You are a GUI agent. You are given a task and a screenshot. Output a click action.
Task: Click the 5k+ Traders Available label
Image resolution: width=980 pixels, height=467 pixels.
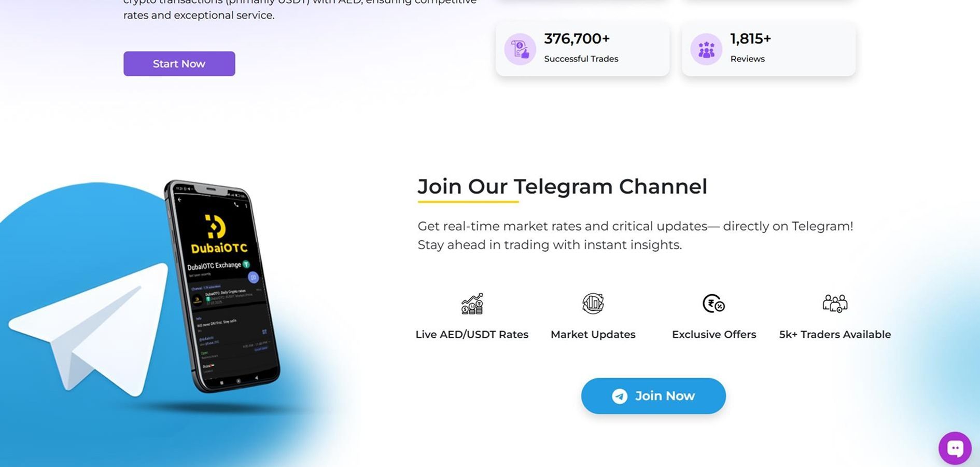tap(835, 335)
